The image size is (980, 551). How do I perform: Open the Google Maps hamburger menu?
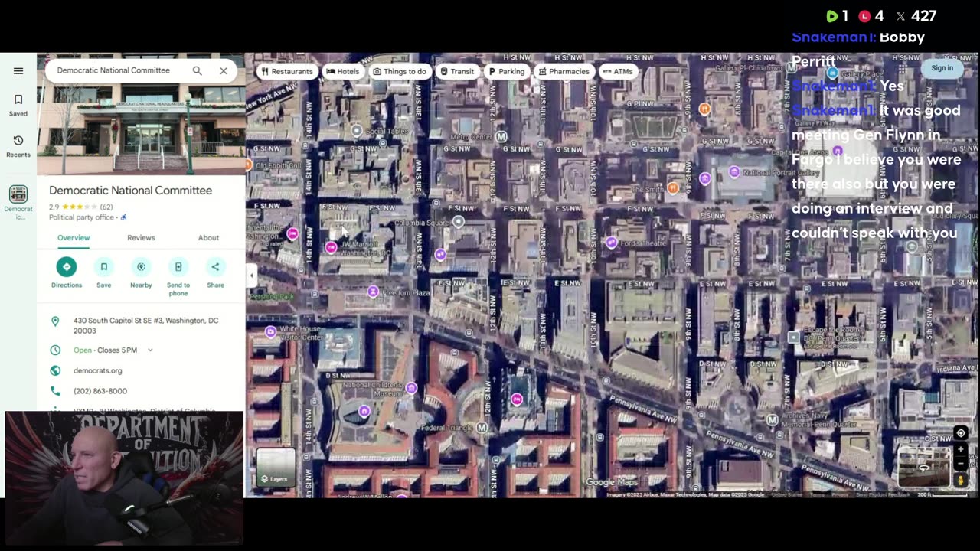18,71
